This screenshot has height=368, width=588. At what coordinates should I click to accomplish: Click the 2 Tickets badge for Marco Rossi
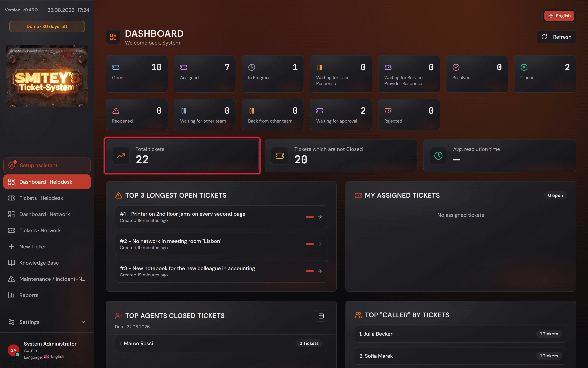click(x=309, y=343)
